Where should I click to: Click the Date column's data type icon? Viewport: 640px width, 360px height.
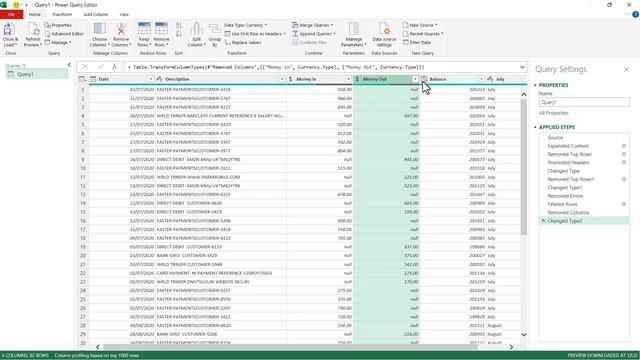[93, 79]
